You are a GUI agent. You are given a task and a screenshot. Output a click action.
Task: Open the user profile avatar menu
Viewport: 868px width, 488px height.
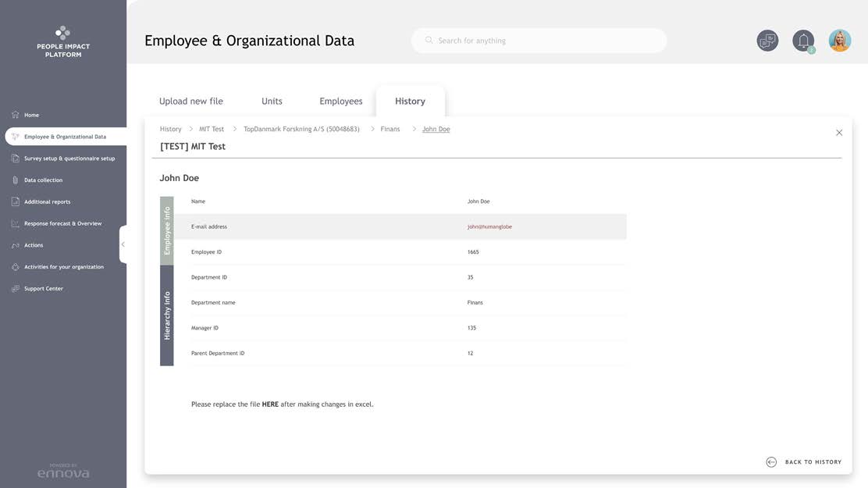pyautogui.click(x=840, y=41)
